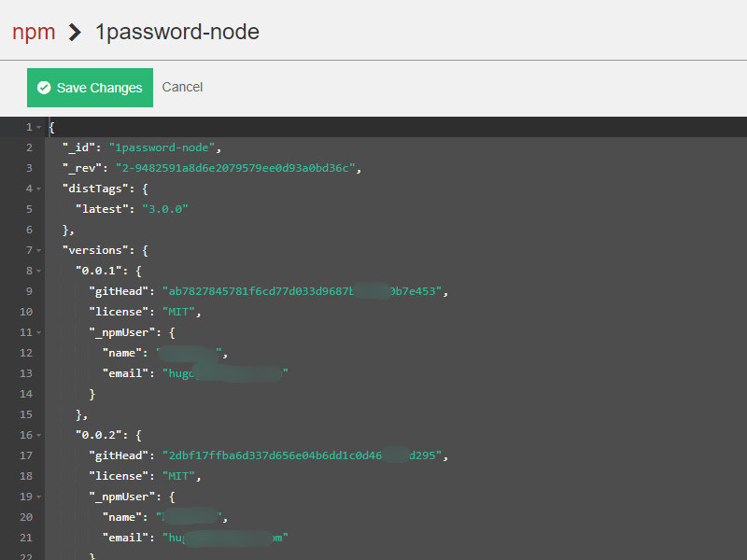Screen dimensions: 747x560
Task: Collapse the 0.0.1 fold arrow on line 8
Action: [39, 271]
